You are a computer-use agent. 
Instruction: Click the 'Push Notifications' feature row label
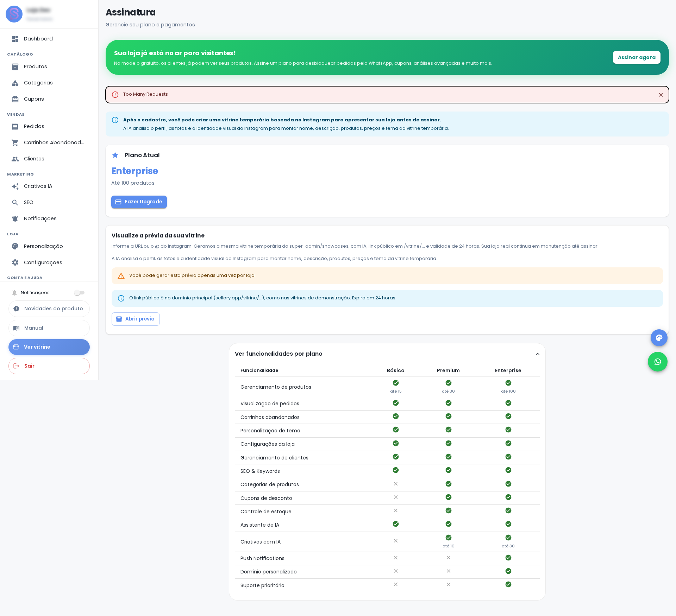click(262, 558)
